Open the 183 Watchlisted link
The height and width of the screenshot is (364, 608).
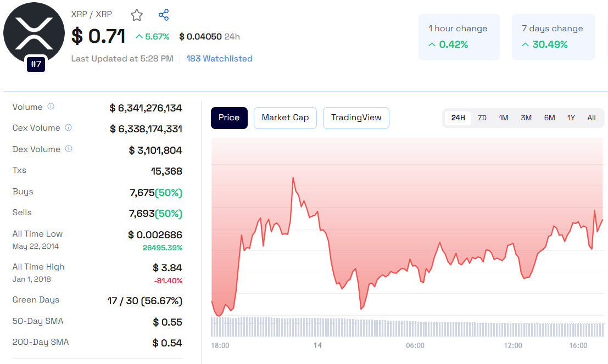pos(220,59)
